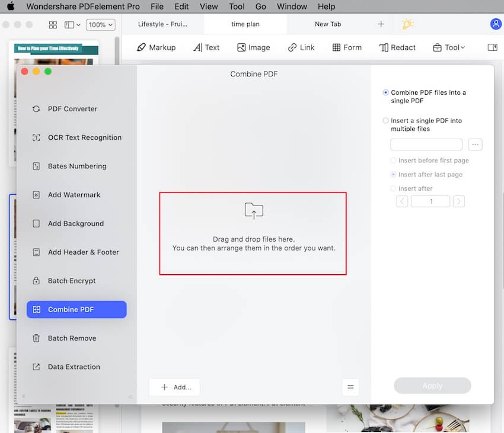The height and width of the screenshot is (433, 504).
Task: Click the Apply button
Action: pos(432,386)
